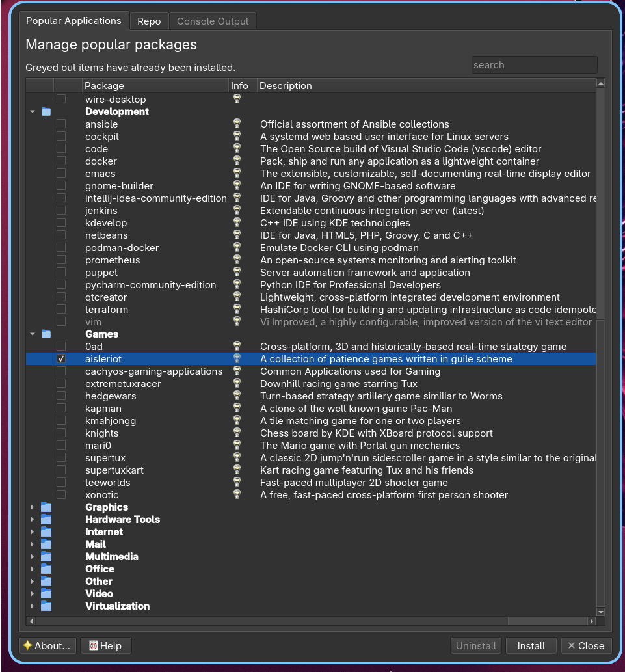Click horizontal scrollbar right arrow
625x672 pixels.
click(592, 621)
